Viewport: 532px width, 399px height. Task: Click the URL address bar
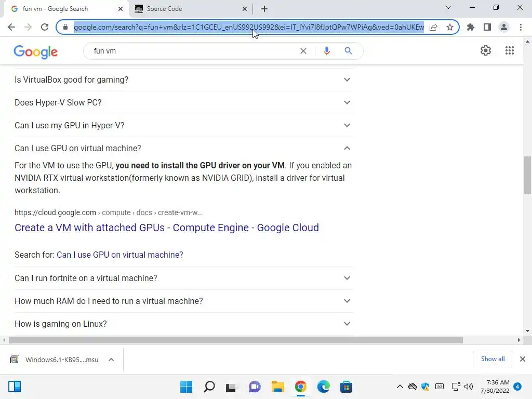click(x=249, y=27)
